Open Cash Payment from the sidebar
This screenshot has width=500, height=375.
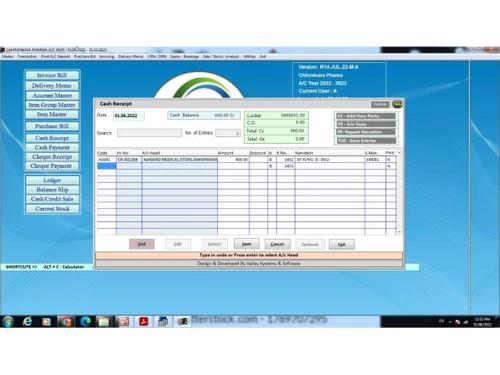tap(52, 147)
